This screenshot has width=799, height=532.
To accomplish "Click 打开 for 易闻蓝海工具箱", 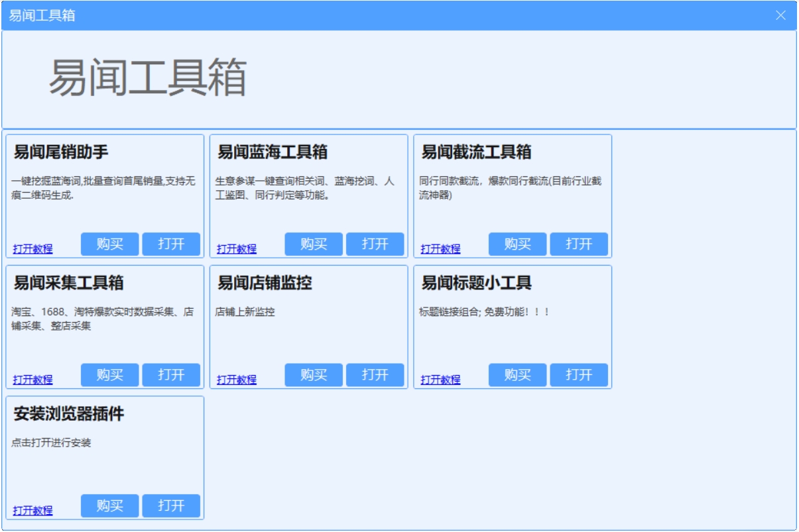I will 375,244.
